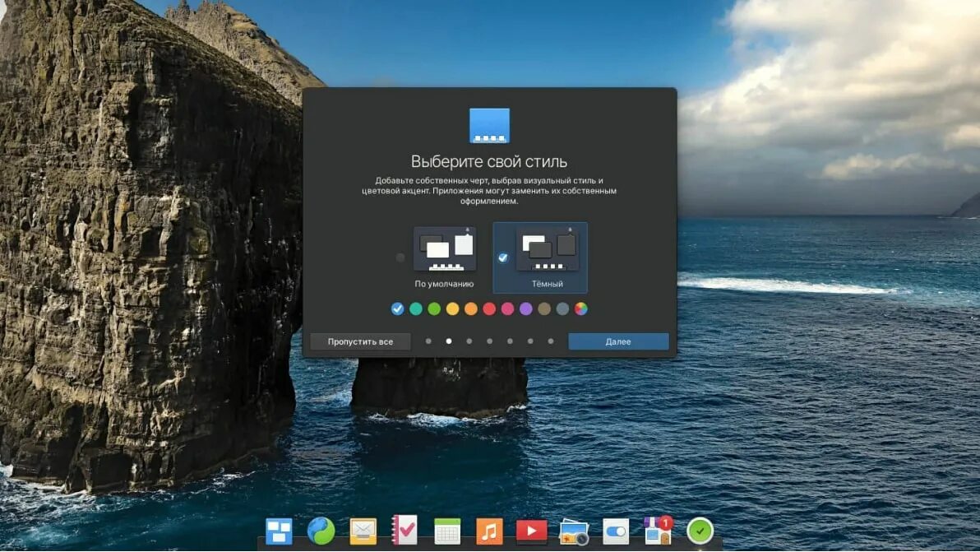Launch the Calendar app from dock
The image size is (980, 552).
pyautogui.click(x=447, y=531)
